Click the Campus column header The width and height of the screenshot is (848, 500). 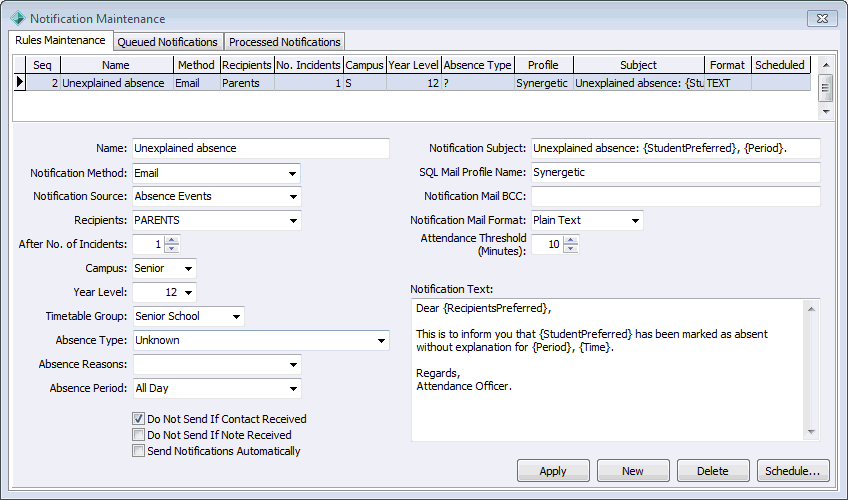tap(365, 65)
